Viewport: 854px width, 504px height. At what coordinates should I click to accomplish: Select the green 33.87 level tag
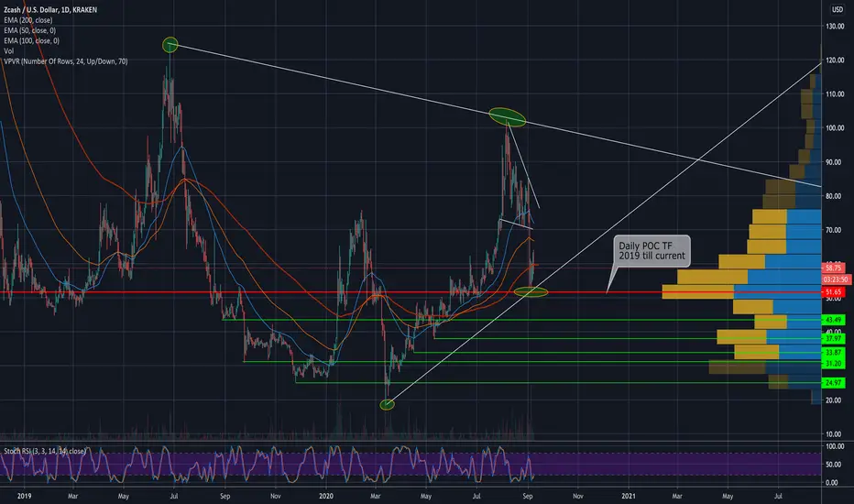833,353
